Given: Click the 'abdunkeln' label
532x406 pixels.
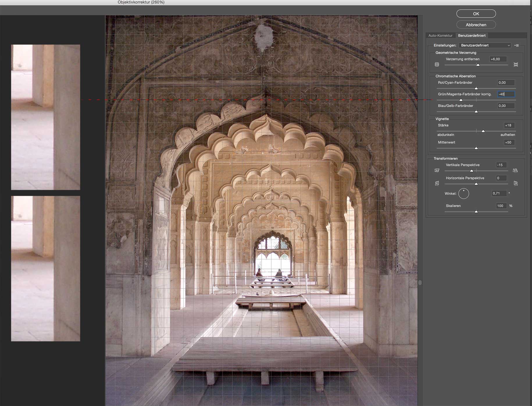Looking at the screenshot, I should (x=446, y=135).
